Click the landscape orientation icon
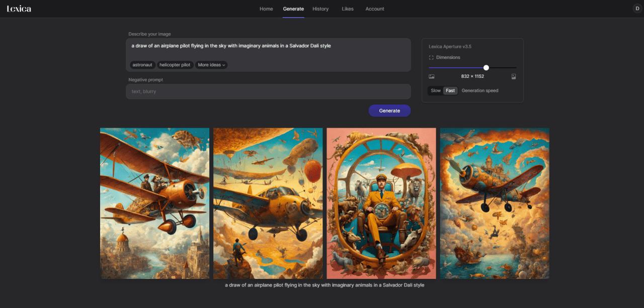 tap(431, 76)
